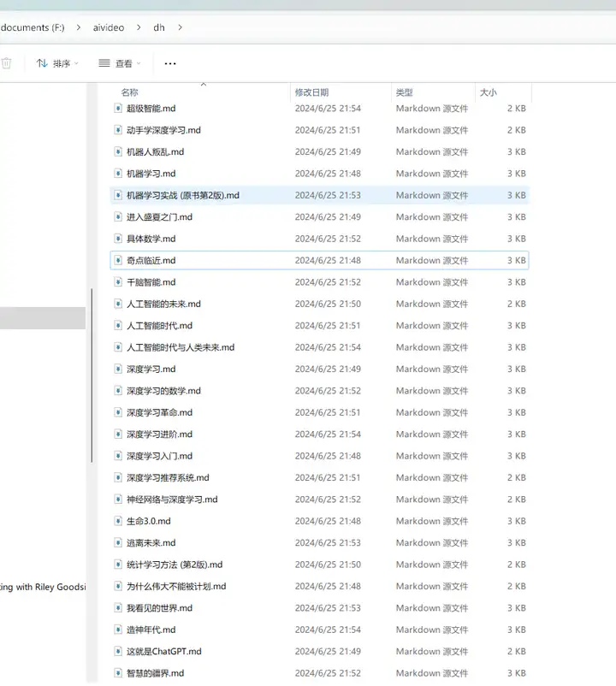Click file icon of 深度学习入门.md
The height and width of the screenshot is (686, 616).
point(118,456)
